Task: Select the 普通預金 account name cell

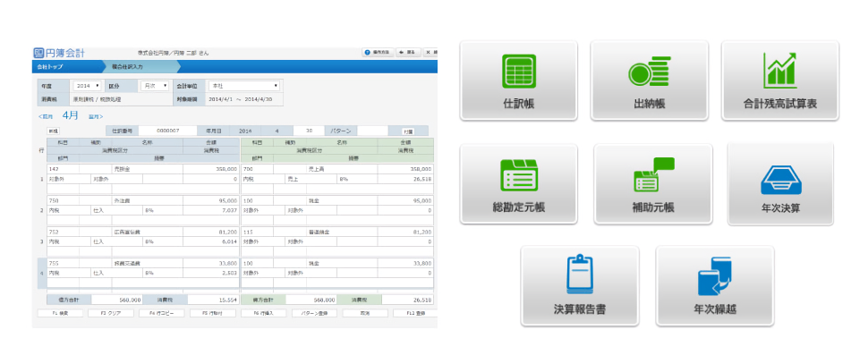Action: click(x=342, y=232)
